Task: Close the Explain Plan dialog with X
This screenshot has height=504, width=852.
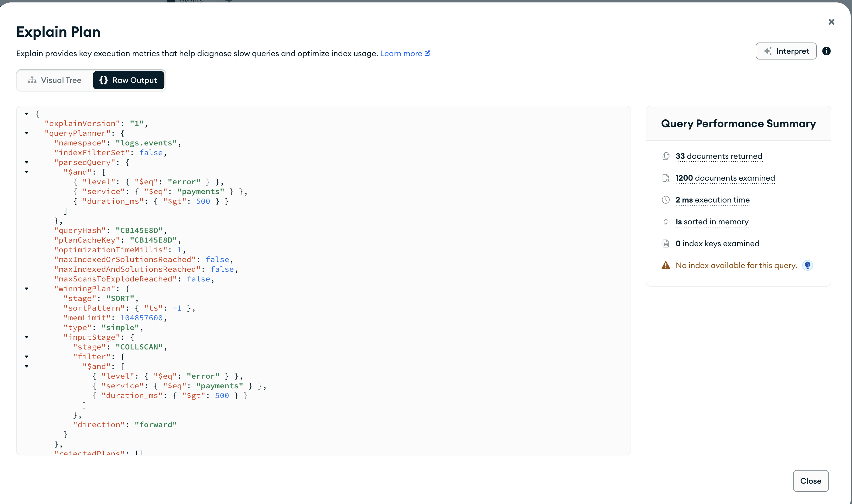Action: [x=831, y=22]
